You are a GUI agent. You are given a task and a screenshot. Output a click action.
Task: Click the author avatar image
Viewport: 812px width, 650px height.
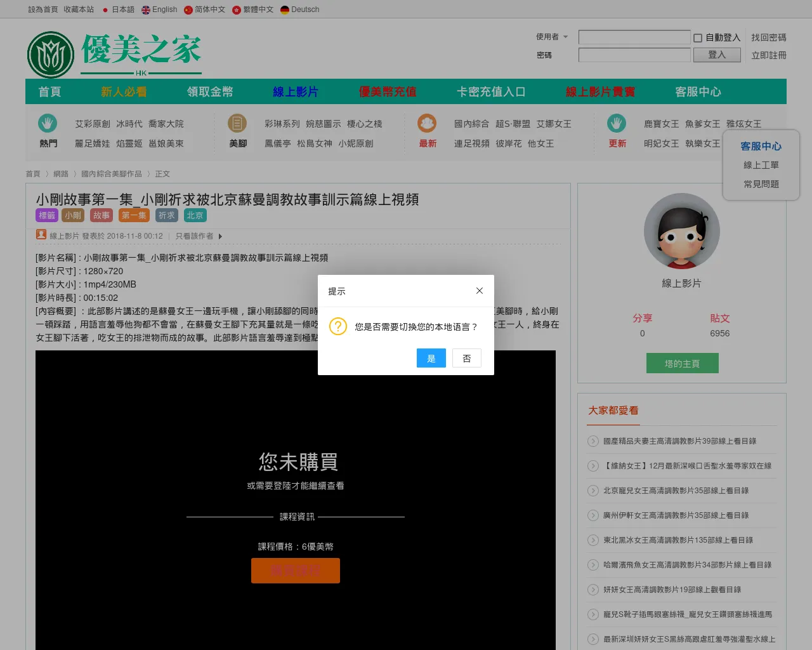681,231
